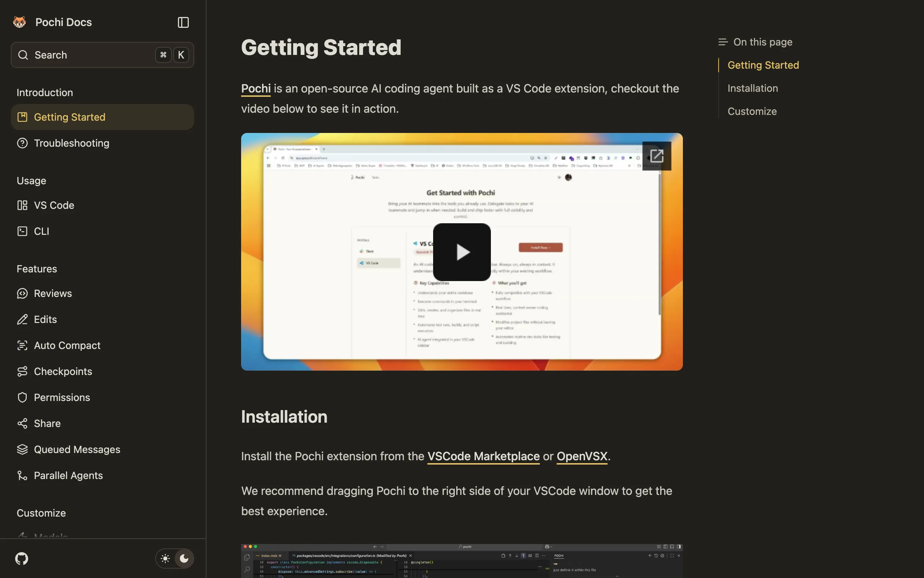Open video in new window icon
924x578 pixels.
(x=657, y=156)
